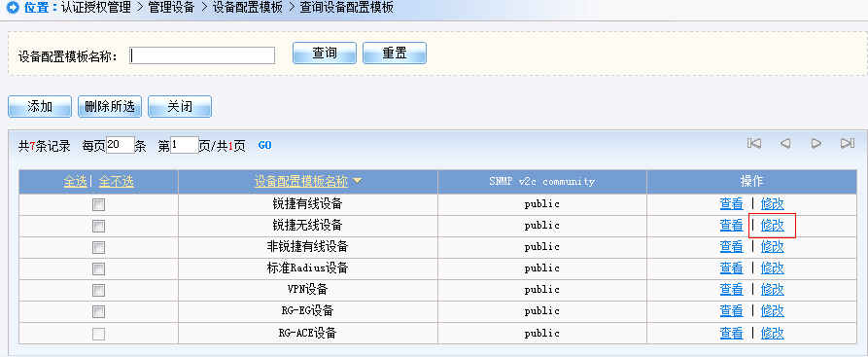Click the 查询 search button
Screen dimensions: 868x357
point(325,54)
